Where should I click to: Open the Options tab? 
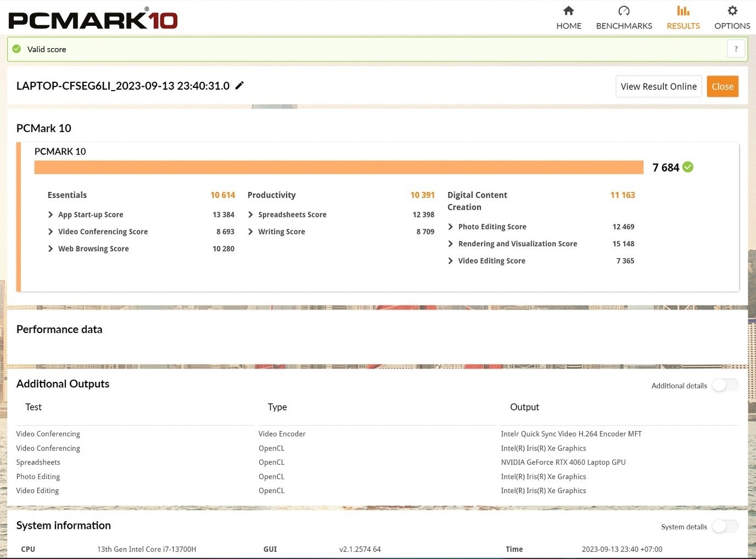tap(732, 18)
